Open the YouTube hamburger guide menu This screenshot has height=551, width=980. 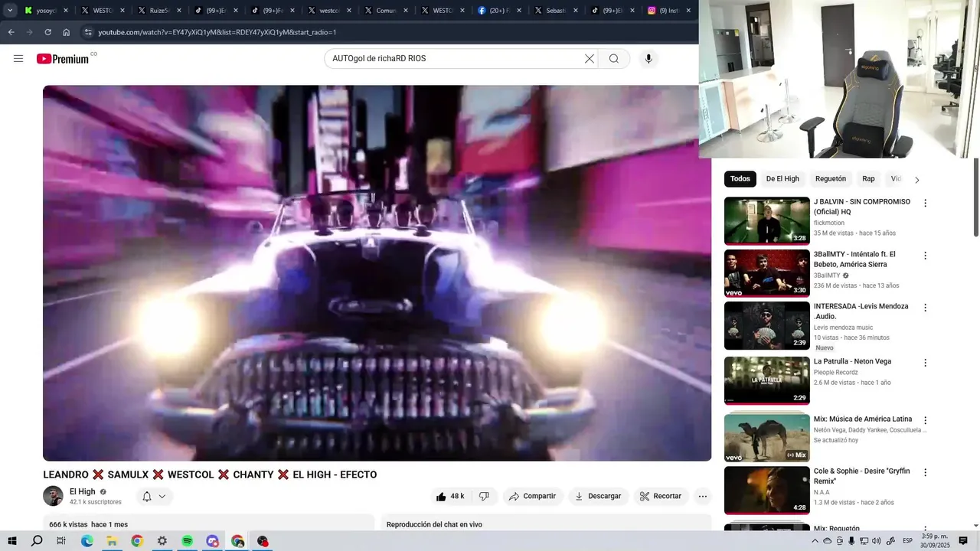pyautogui.click(x=18, y=59)
